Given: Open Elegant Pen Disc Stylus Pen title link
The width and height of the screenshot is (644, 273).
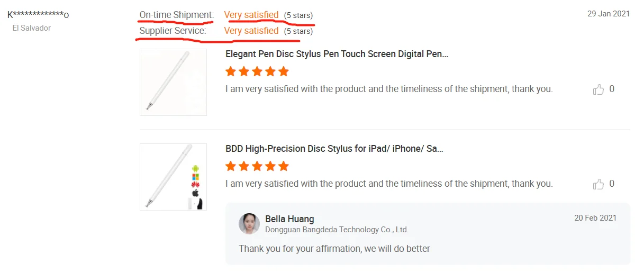Looking at the screenshot, I should [337, 54].
